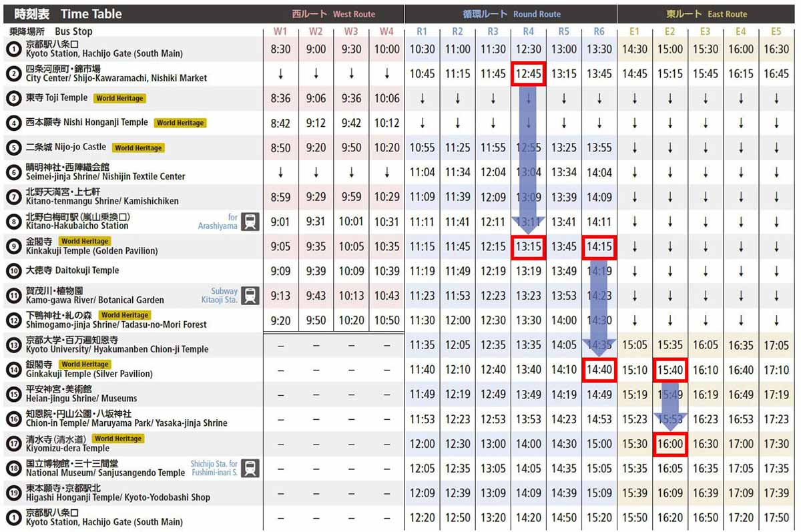Select the World Heritage badge for Shimogamo-jinja Shrine
This screenshot has width=801, height=532.
click(x=125, y=315)
